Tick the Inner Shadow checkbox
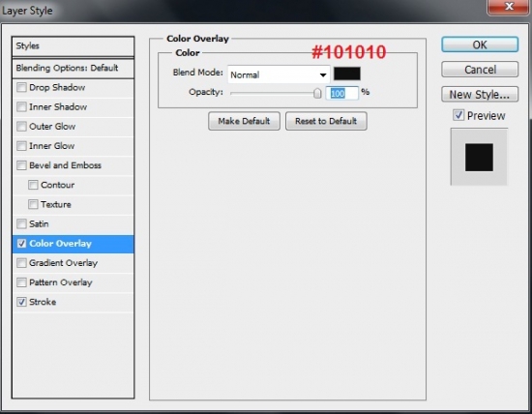The width and height of the screenshot is (532, 414). point(21,107)
